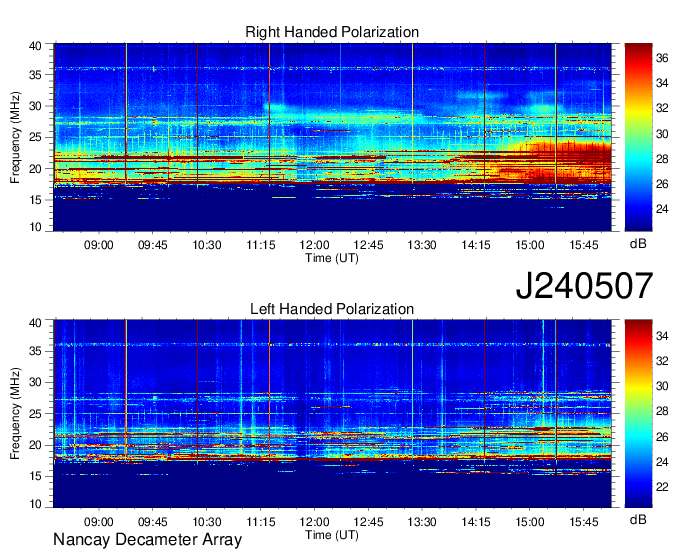Image resolution: width=680 pixels, height=552 pixels.
Task: Click the 10 MHz label on the Left Handed plot
Action: (35, 503)
